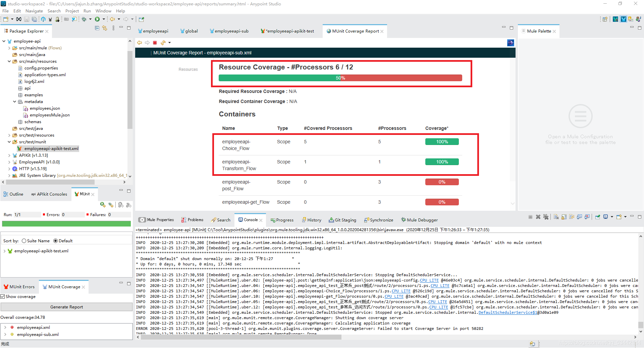The image size is (644, 349).
Task: Go back in coverage report browser
Action: point(140,43)
